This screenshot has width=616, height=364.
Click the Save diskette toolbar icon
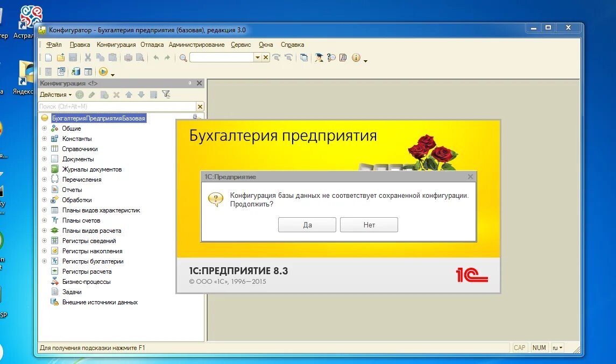click(73, 58)
